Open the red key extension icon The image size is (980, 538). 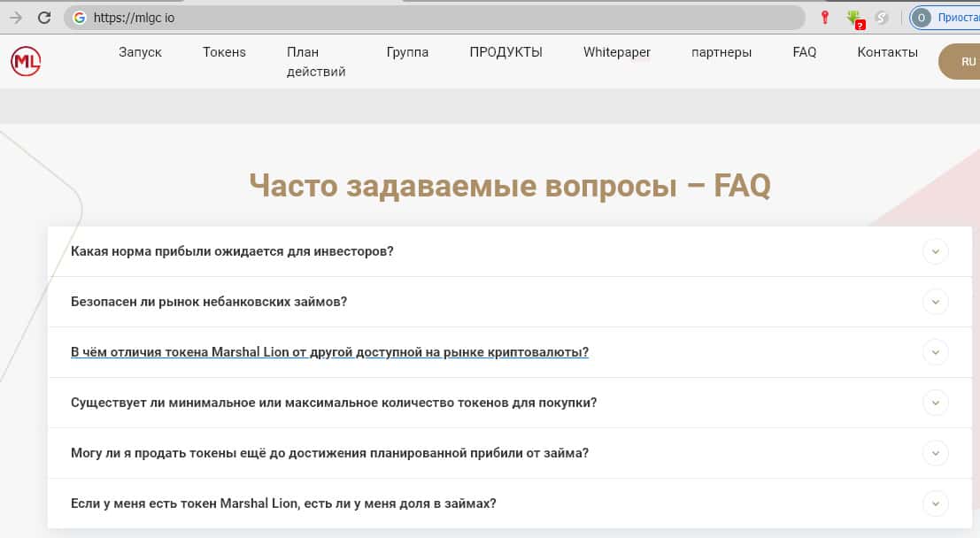(x=824, y=18)
